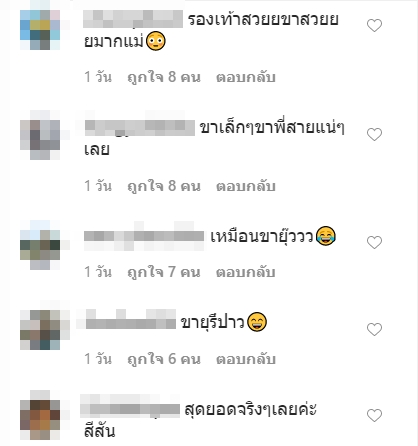
Task: Tap heart on the 'ขาเล็กๆขาพี่สายแน่ๆ' comment
Action: (374, 134)
